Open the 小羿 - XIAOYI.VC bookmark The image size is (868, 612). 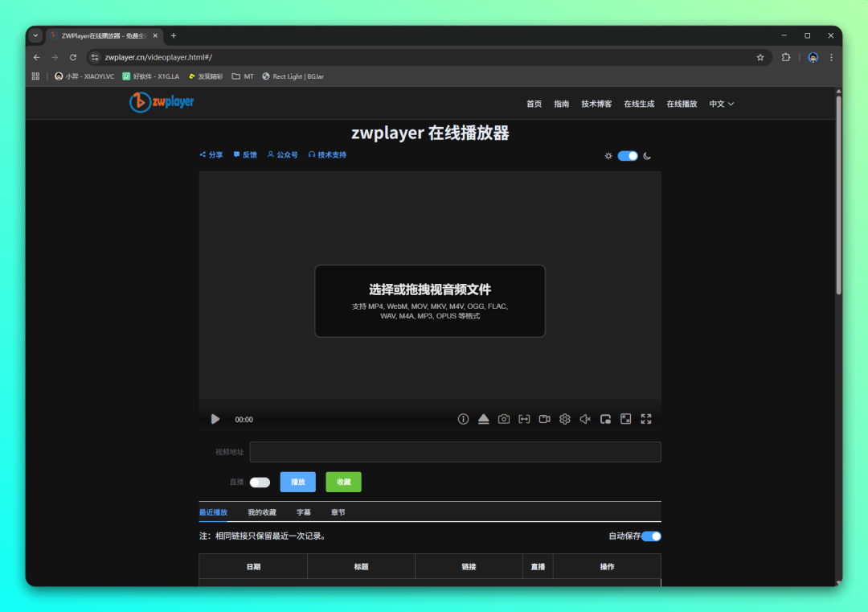[84, 76]
